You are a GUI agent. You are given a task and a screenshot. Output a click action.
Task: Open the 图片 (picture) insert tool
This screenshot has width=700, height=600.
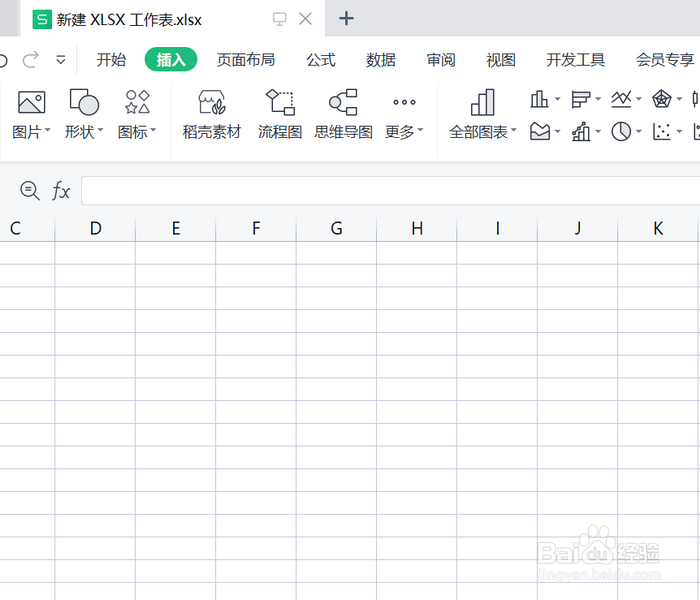point(31,115)
